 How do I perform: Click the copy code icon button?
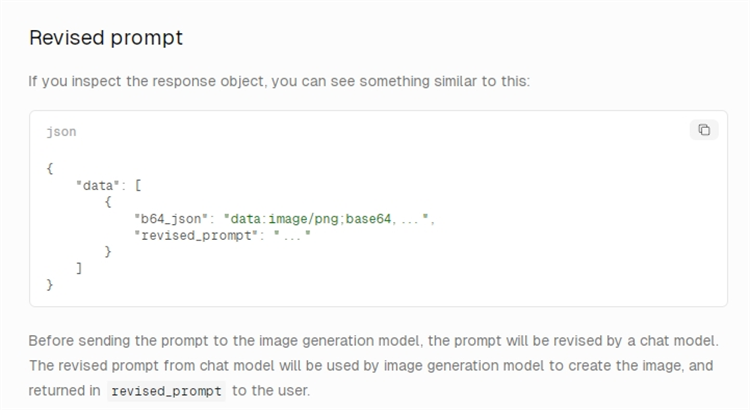(x=704, y=130)
